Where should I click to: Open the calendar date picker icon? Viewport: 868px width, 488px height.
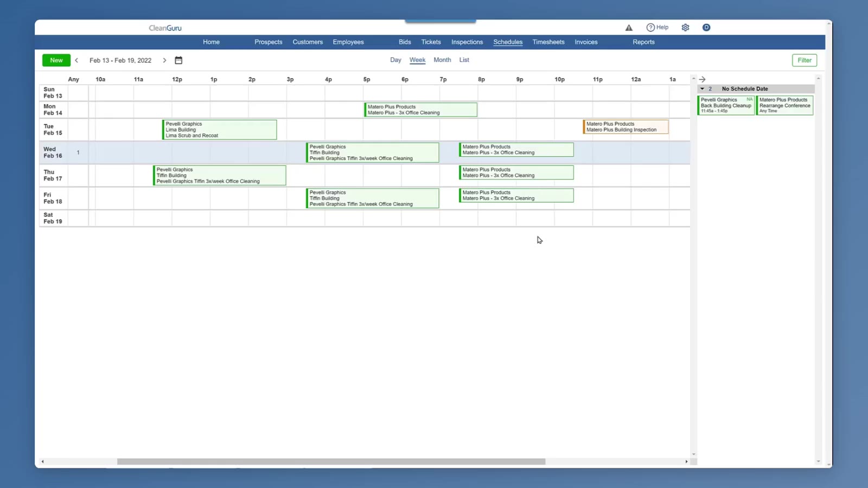(x=178, y=60)
